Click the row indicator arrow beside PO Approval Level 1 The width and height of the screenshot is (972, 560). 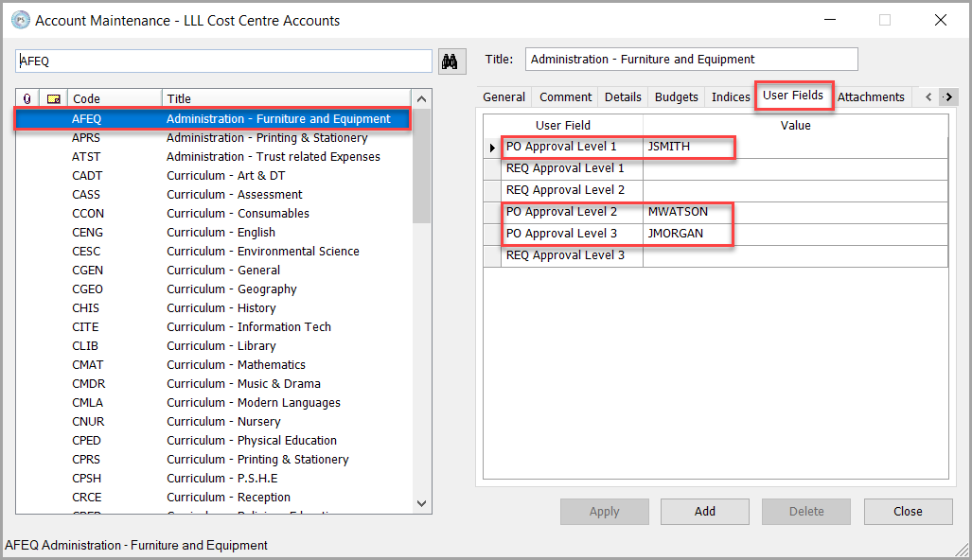[492, 148]
